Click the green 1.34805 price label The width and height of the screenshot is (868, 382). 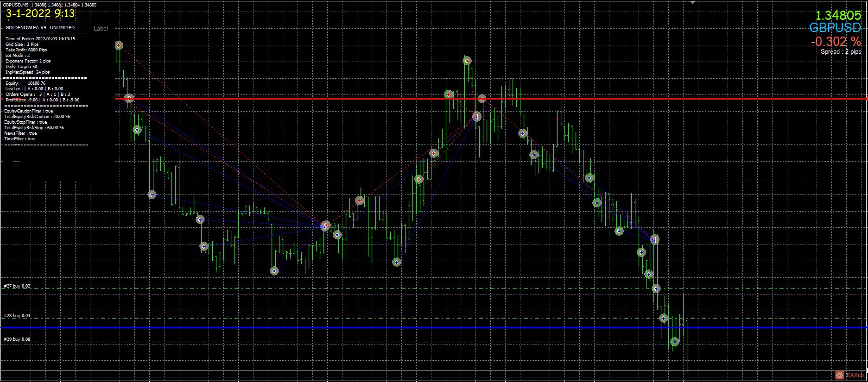(x=838, y=16)
